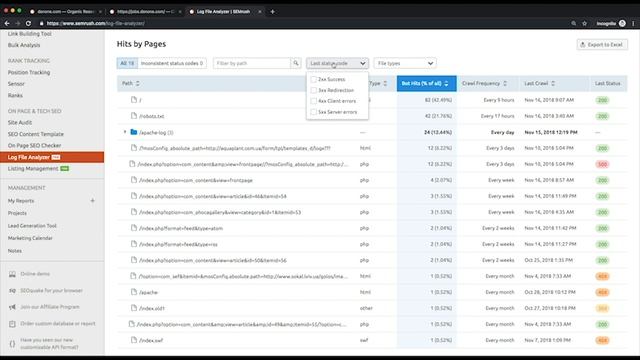Click the API format braces icon
The height and width of the screenshot is (360, 640).
click(x=12, y=344)
